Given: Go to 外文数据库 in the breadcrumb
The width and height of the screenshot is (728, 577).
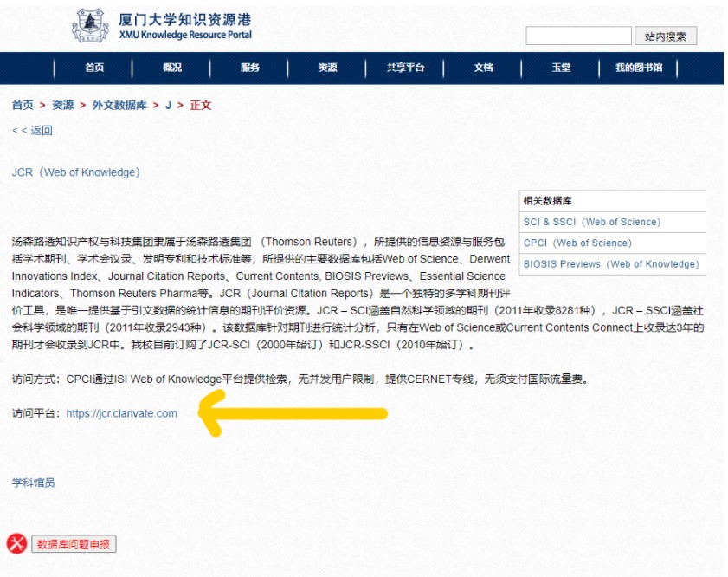Looking at the screenshot, I should [x=119, y=106].
